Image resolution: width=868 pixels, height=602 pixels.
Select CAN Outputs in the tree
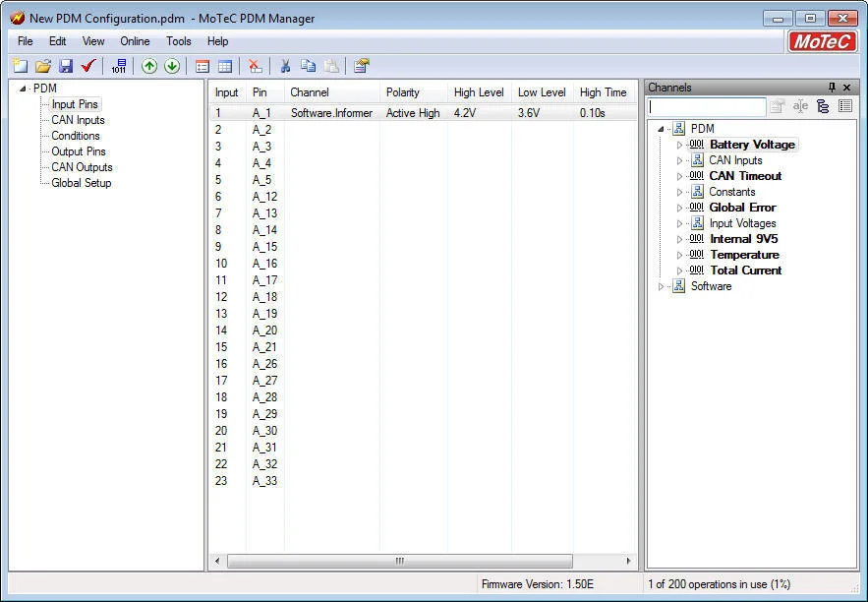82,167
